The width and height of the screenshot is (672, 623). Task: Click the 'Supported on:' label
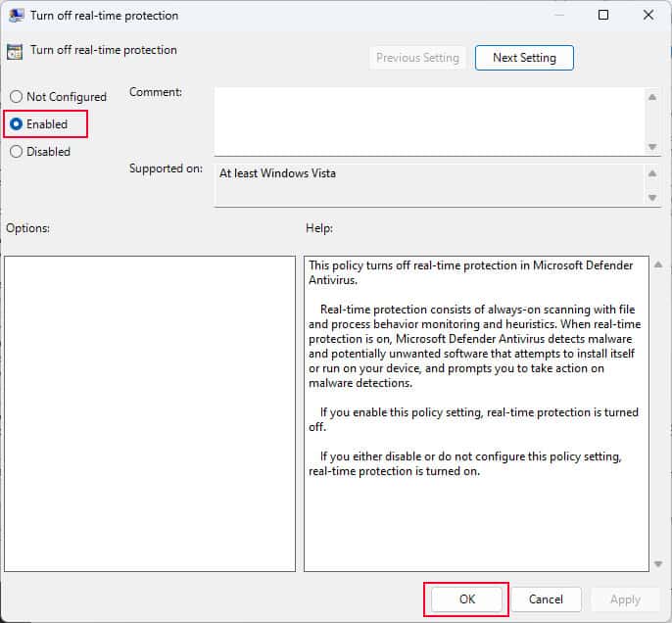coord(166,168)
